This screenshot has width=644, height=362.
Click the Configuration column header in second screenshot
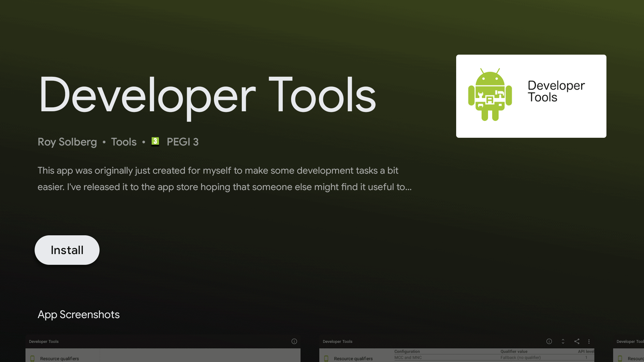(407, 351)
